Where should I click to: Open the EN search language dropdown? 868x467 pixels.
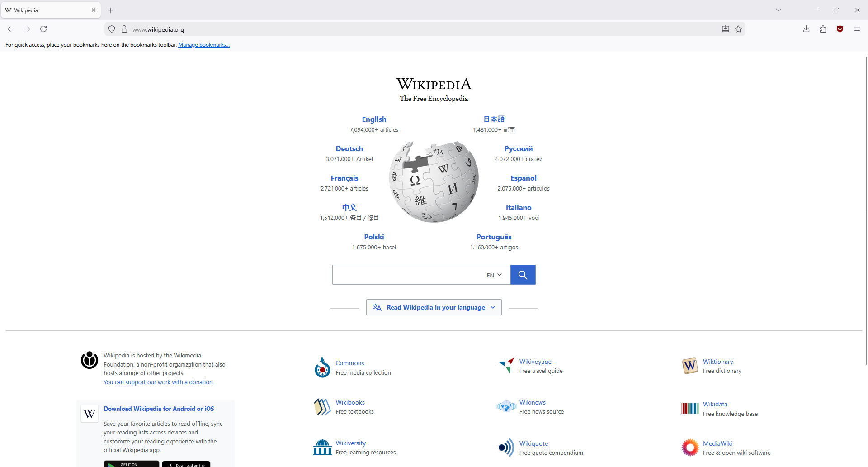coord(494,275)
